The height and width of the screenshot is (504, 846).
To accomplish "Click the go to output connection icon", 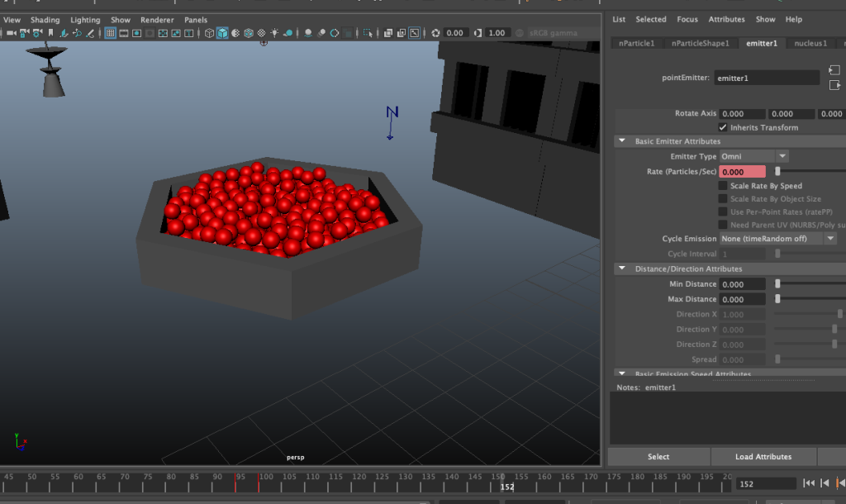I will (x=834, y=84).
